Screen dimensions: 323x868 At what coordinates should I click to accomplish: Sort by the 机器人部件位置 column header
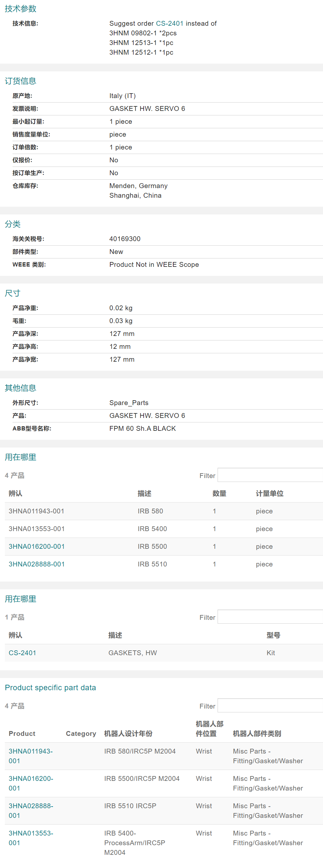tap(210, 728)
